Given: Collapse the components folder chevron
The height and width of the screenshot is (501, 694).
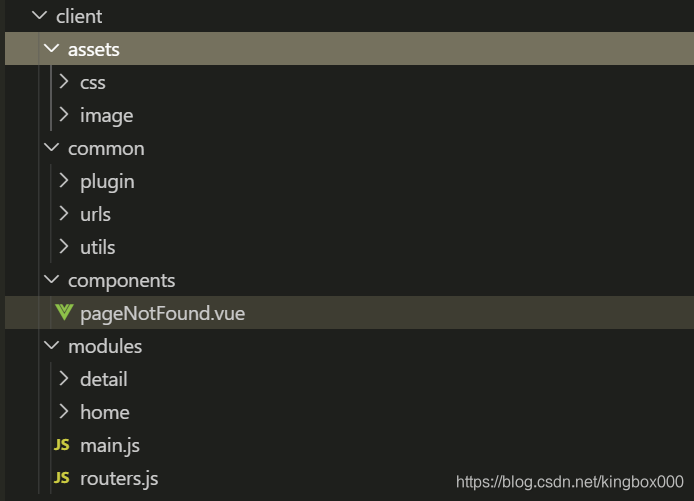Looking at the screenshot, I should (52, 279).
